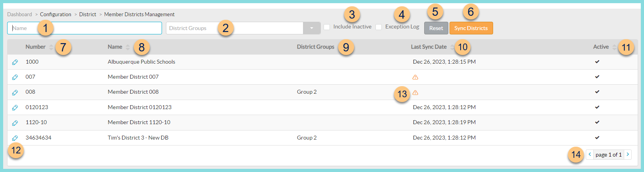Image resolution: width=644 pixels, height=172 pixels.
Task: Click sync date of district 34634634
Action: tap(444, 138)
